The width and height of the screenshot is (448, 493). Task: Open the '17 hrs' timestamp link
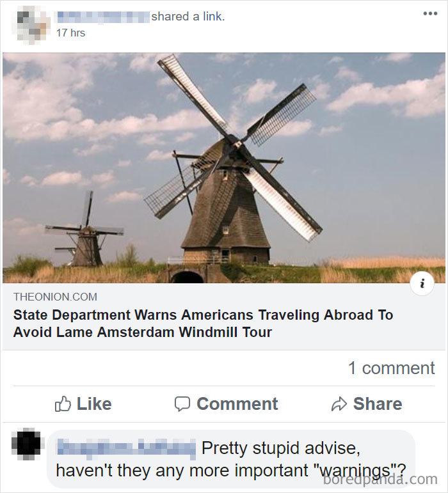coord(70,33)
